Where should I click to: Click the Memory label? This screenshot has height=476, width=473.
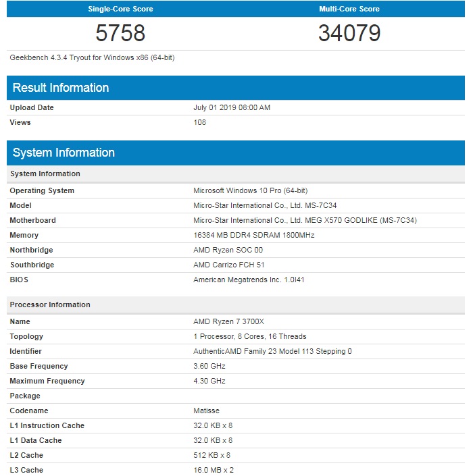pos(24,235)
